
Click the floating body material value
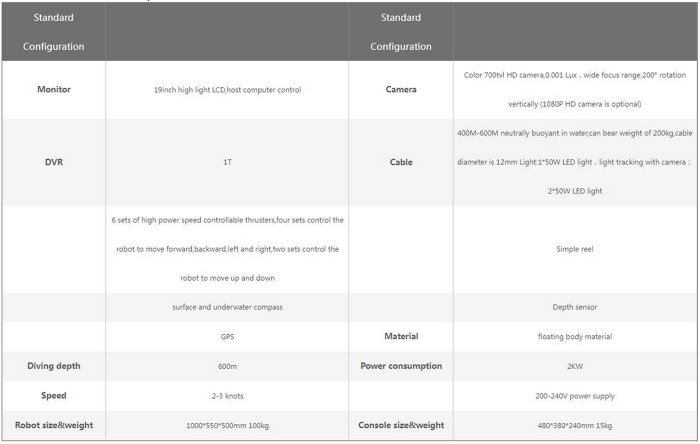coord(574,337)
